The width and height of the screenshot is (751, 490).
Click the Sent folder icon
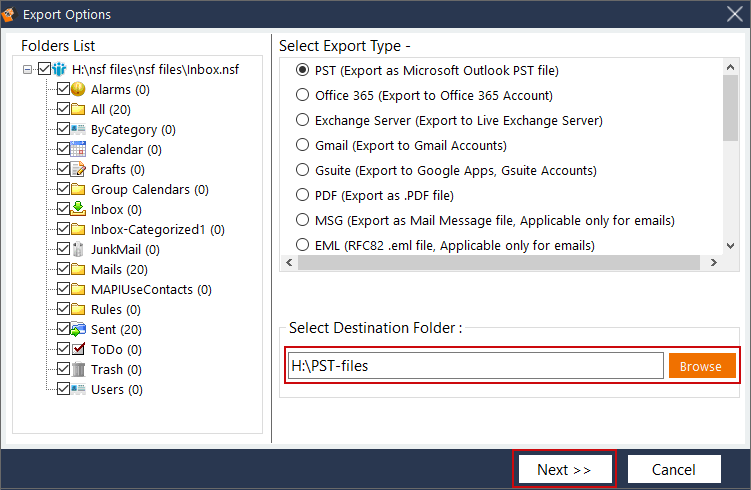pos(79,330)
